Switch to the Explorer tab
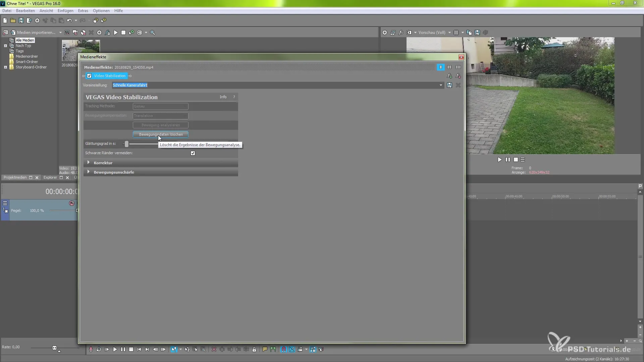Screen dimensions: 644x362 pos(50,177)
